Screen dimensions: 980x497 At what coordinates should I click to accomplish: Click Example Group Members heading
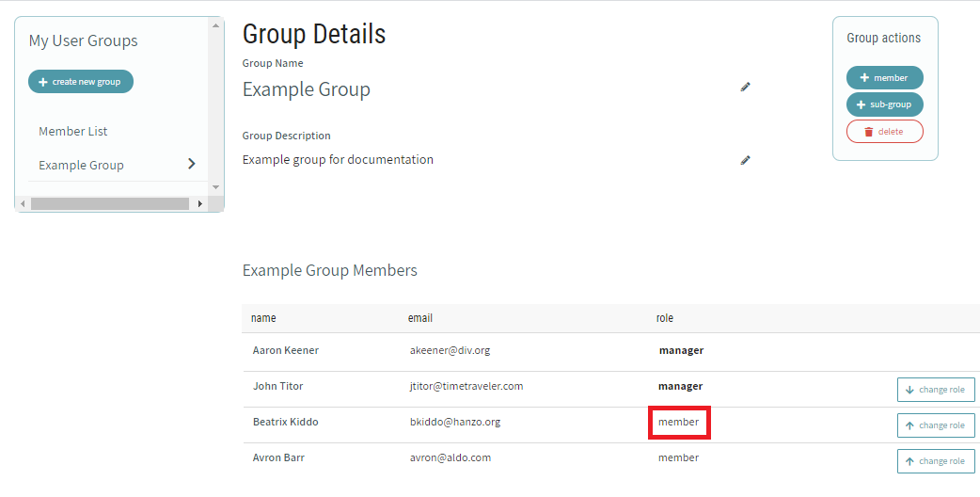[x=330, y=270]
